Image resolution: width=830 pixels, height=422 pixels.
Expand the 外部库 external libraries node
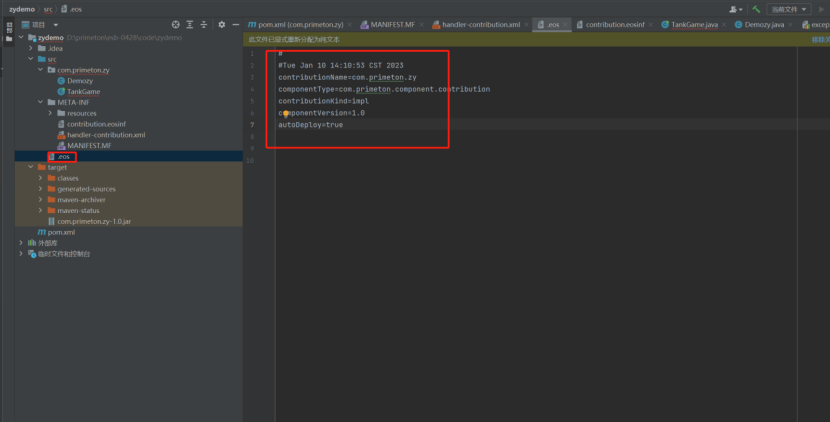21,243
